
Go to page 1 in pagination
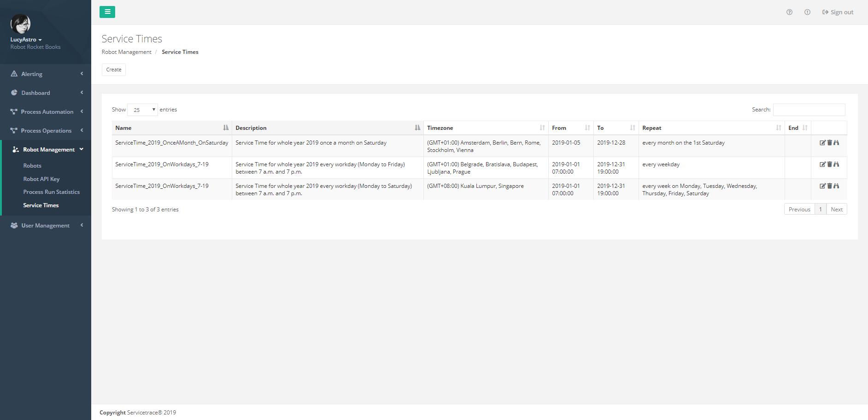(821, 209)
